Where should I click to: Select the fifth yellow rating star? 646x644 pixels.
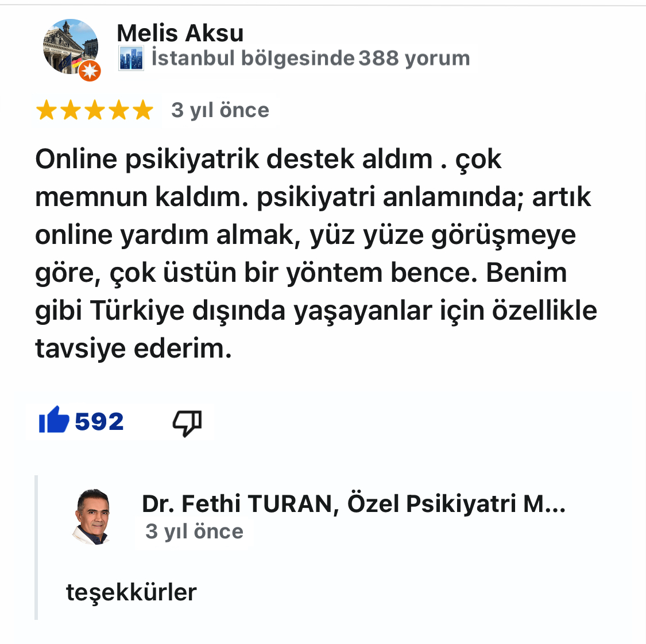[x=144, y=110]
